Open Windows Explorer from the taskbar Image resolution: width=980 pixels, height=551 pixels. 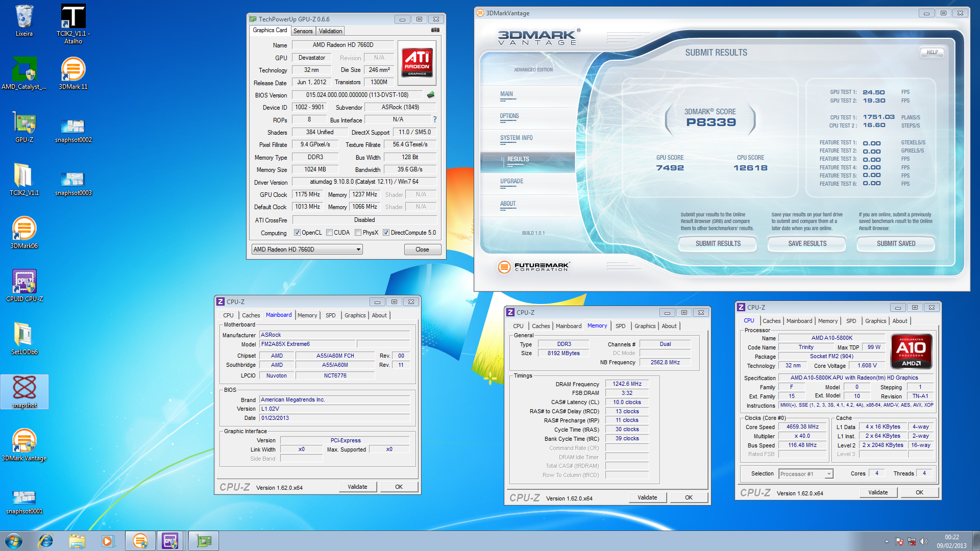click(77, 541)
